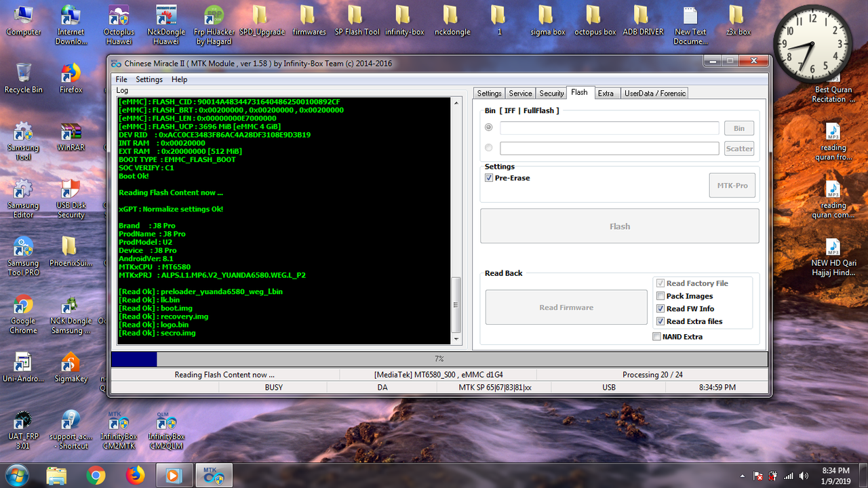Select the Bin file radio button
Viewport: 868px width, 488px height.
[489, 127]
